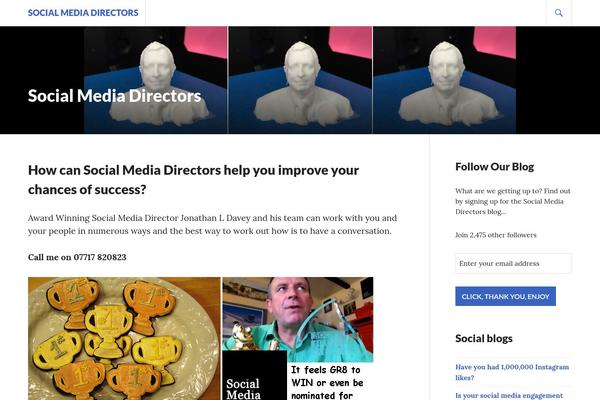Select the Social blogs widget heading
The height and width of the screenshot is (400, 600).
click(x=484, y=338)
